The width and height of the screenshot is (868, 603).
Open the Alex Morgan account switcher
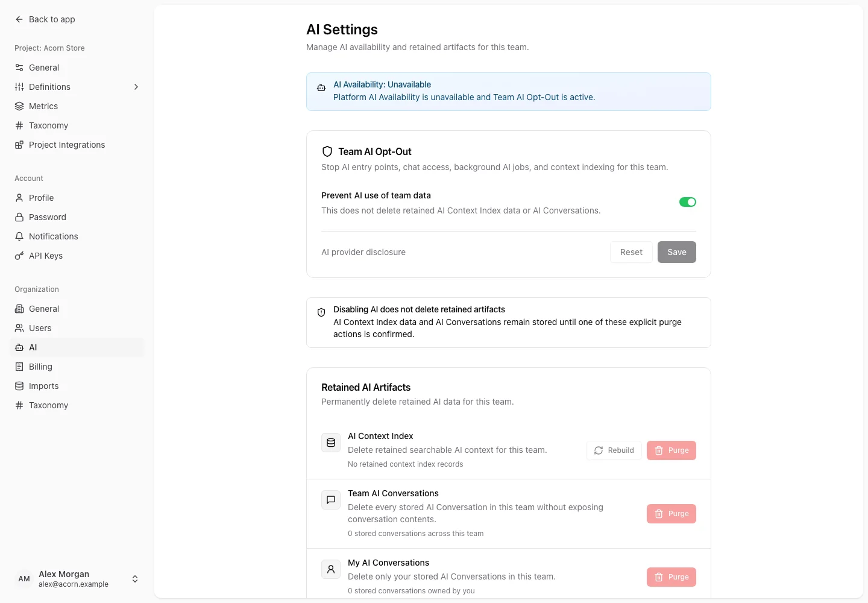[x=77, y=579]
